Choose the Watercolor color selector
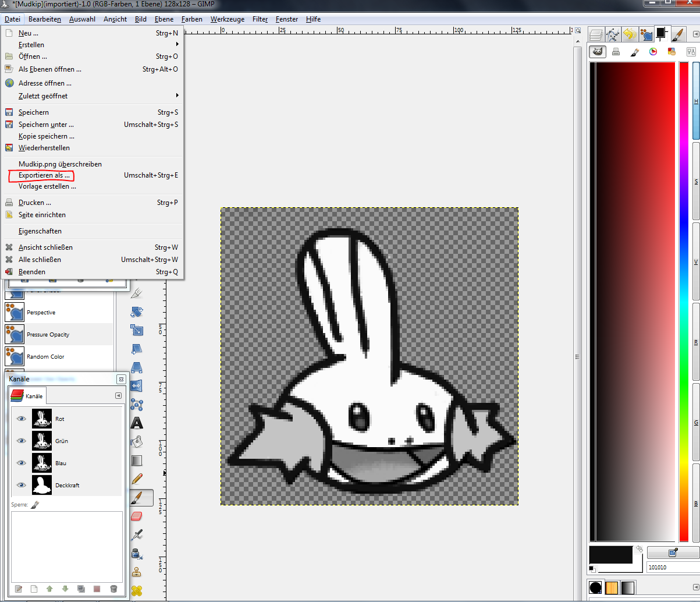 pyautogui.click(x=634, y=51)
